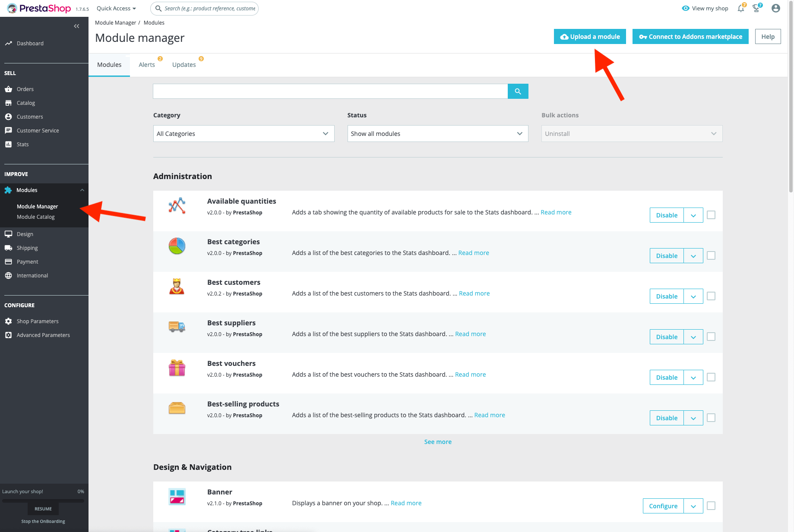
Task: Click the page vertical scrollbar
Action: [791, 97]
